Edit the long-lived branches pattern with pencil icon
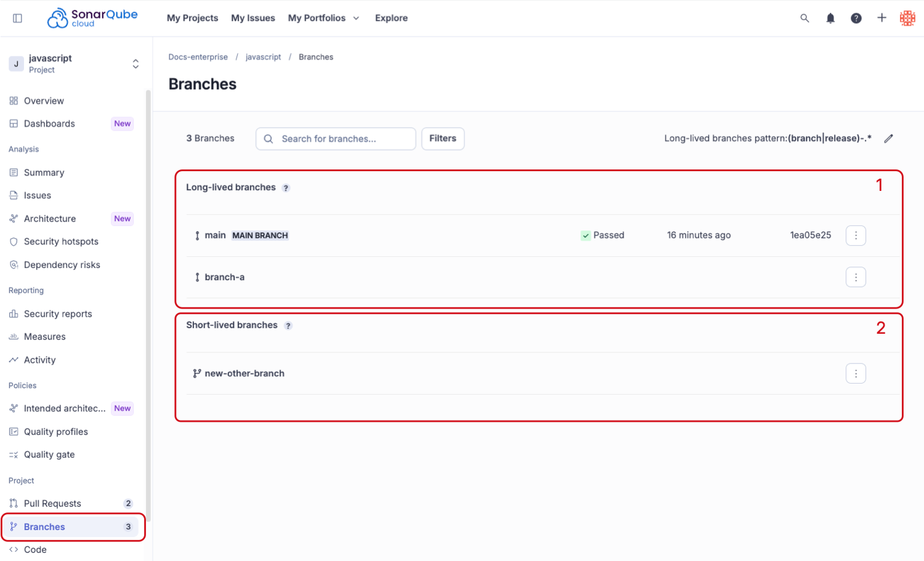 coord(888,138)
